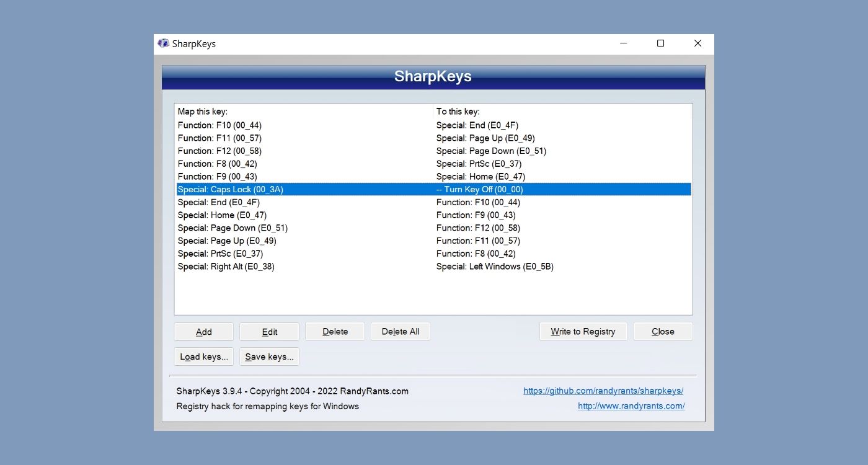Select row 'Special: PrtSc (E0_37)' in Map column
This screenshot has width=868, height=465.
[220, 254]
